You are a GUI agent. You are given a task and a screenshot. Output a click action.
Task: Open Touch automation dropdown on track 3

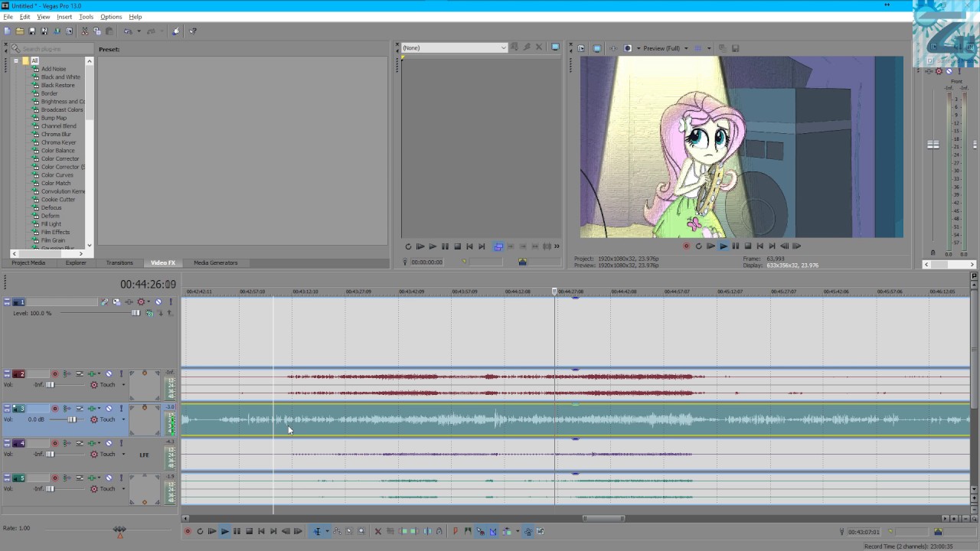[x=123, y=419]
